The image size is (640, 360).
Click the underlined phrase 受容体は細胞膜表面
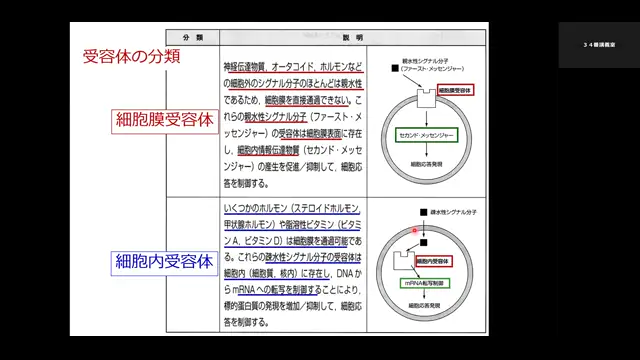[310, 134]
